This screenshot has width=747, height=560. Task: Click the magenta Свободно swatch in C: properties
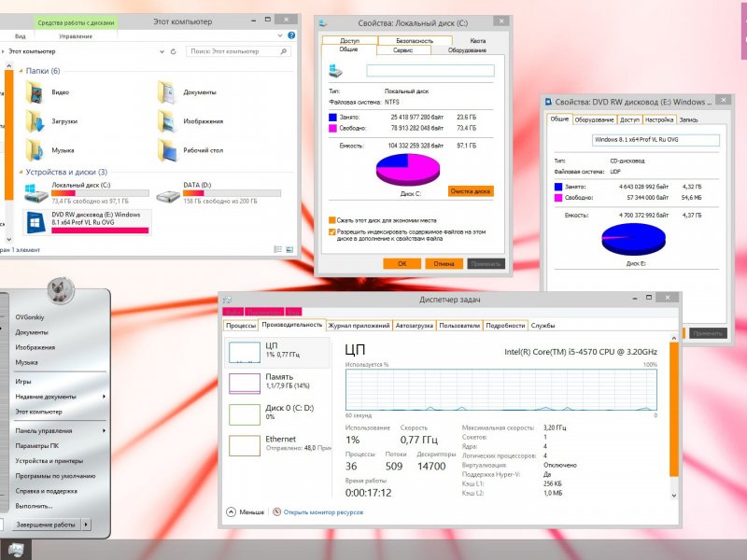point(332,128)
